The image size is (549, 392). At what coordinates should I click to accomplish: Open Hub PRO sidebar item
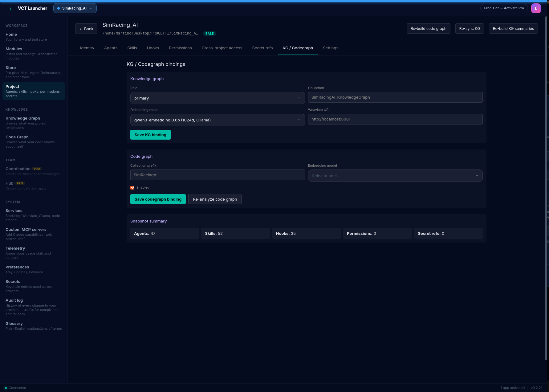(34, 186)
